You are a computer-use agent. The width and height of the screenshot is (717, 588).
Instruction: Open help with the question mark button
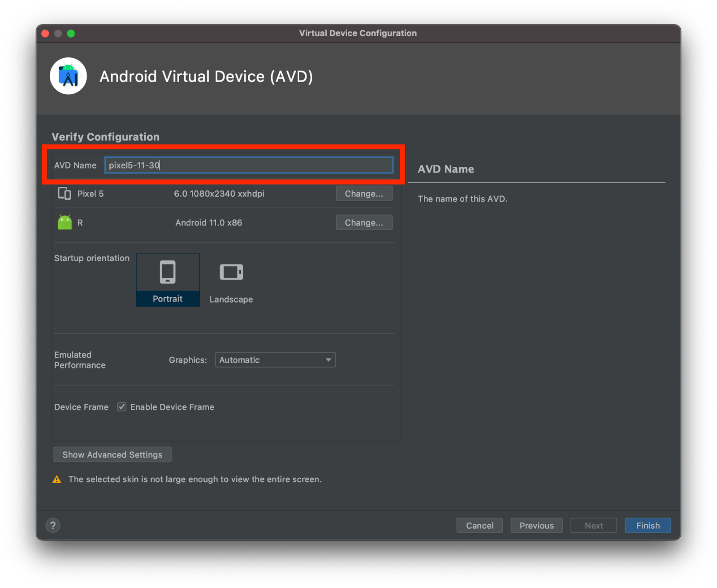click(53, 525)
